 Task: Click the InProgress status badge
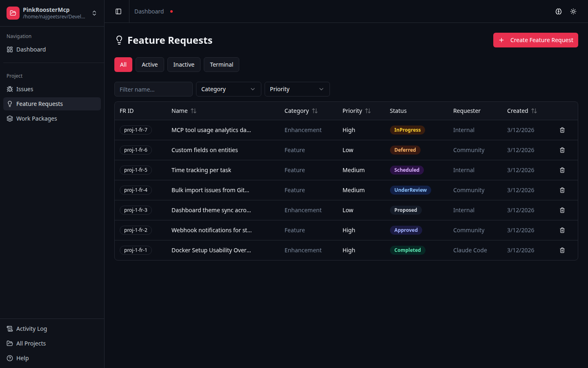pyautogui.click(x=408, y=130)
